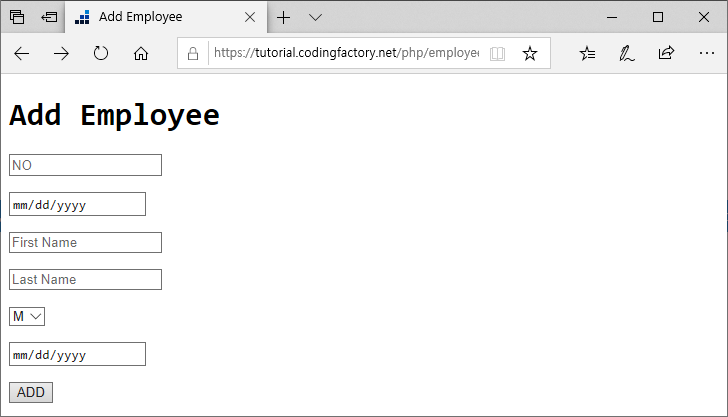Open the tab preview chevron

pyautogui.click(x=315, y=18)
